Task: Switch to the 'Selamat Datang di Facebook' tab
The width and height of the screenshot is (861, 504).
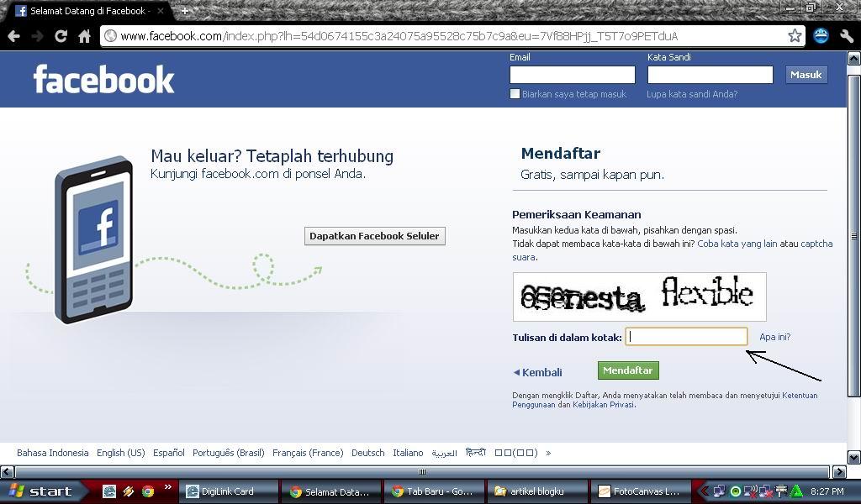Action: click(x=84, y=12)
